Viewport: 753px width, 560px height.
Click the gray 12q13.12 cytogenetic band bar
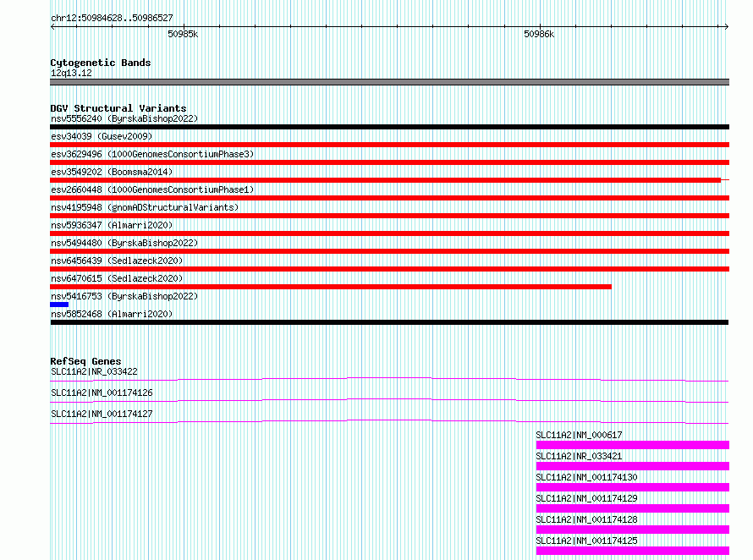[x=389, y=82]
